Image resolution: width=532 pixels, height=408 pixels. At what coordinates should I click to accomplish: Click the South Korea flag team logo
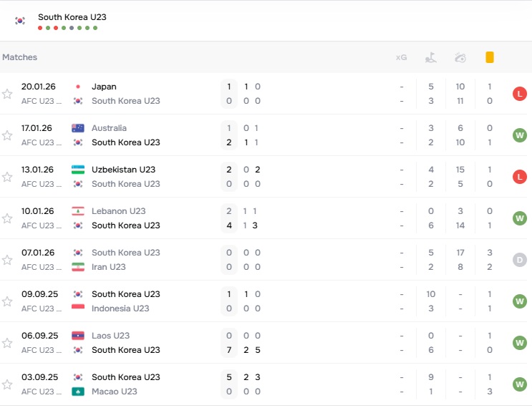[x=20, y=21]
